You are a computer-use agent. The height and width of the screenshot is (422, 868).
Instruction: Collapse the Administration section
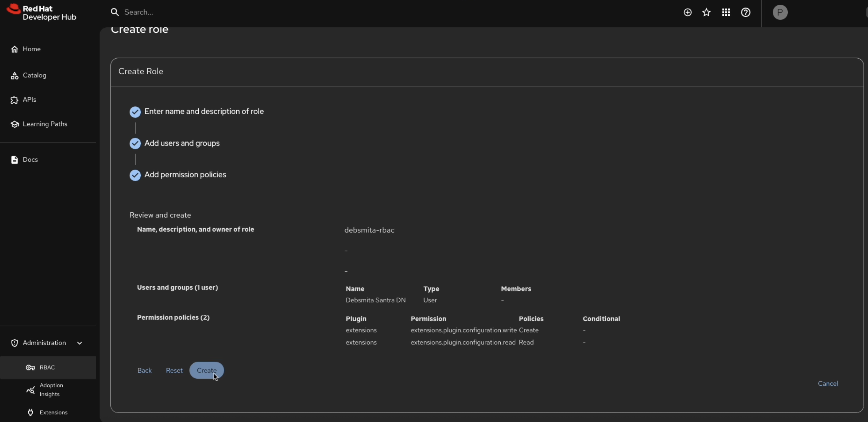coord(79,343)
